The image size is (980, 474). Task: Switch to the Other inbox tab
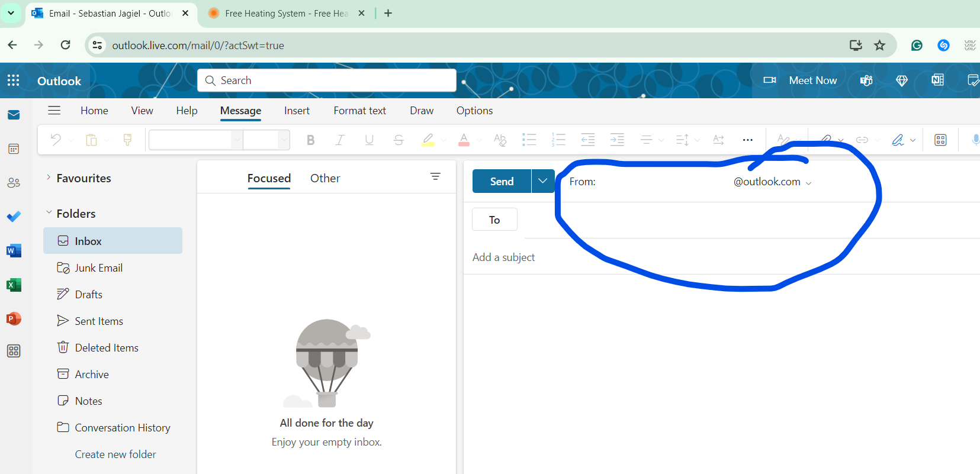325,178
